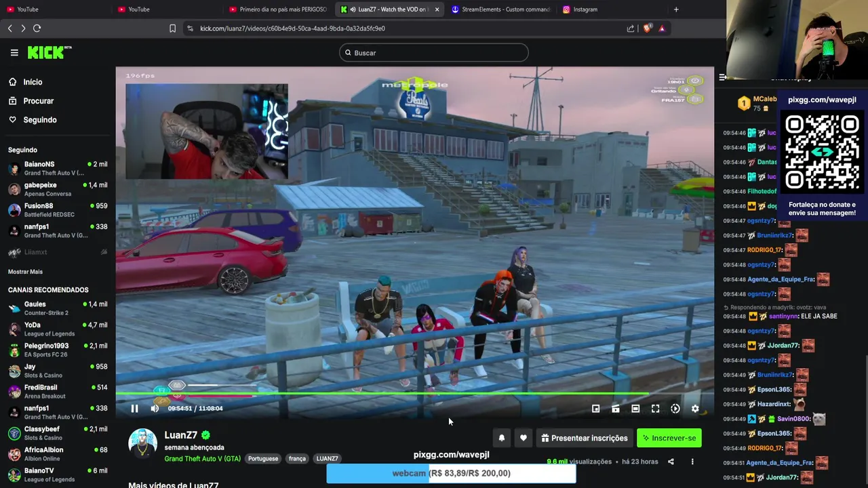Go back in browser history

pyautogui.click(x=10, y=28)
